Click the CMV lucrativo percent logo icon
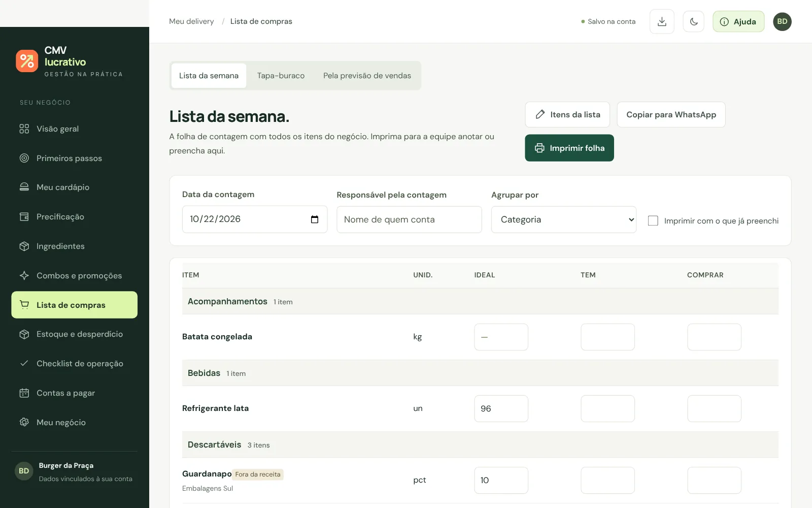 [x=27, y=61]
